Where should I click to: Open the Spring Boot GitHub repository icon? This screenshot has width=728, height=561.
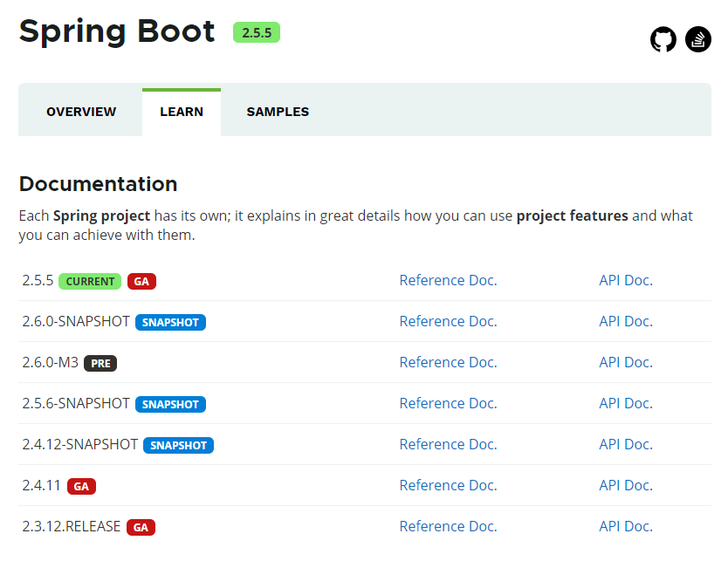tap(663, 39)
